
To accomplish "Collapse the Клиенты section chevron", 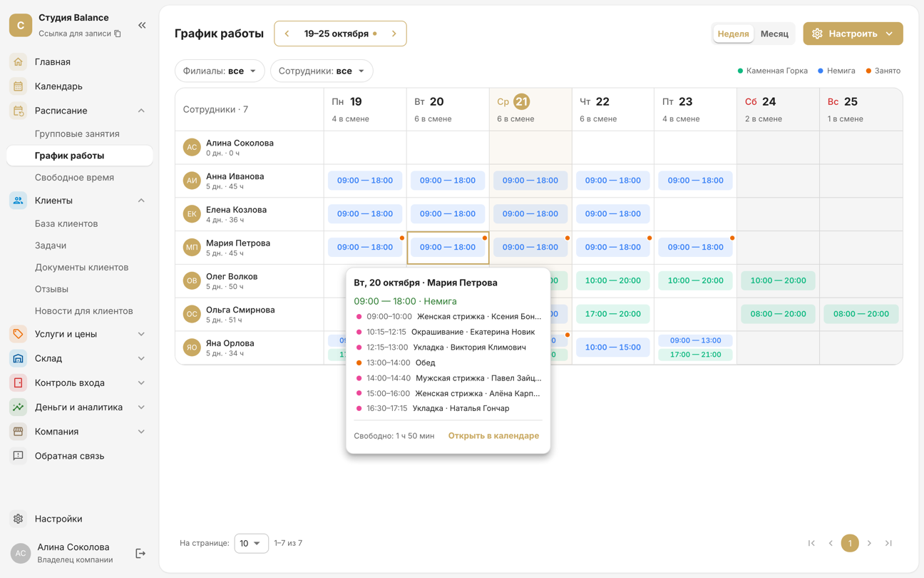I will (x=141, y=201).
